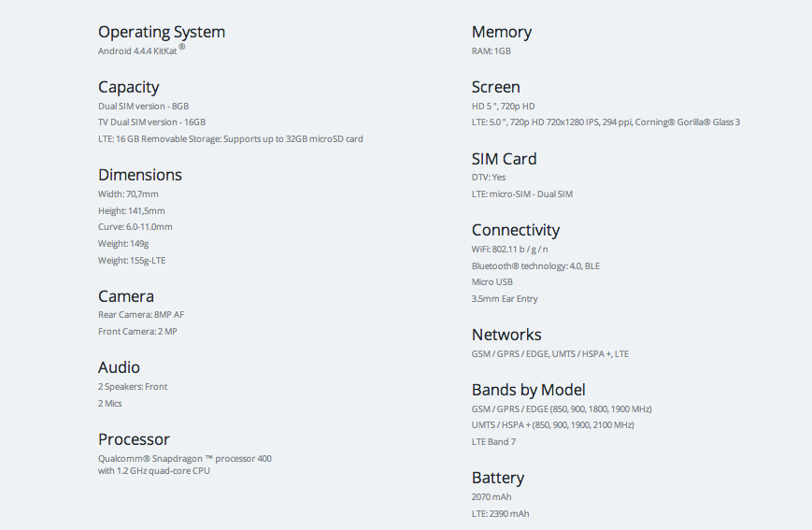Click the Height 141,5mm line
Screen dimensions: 812x530
[x=131, y=211]
